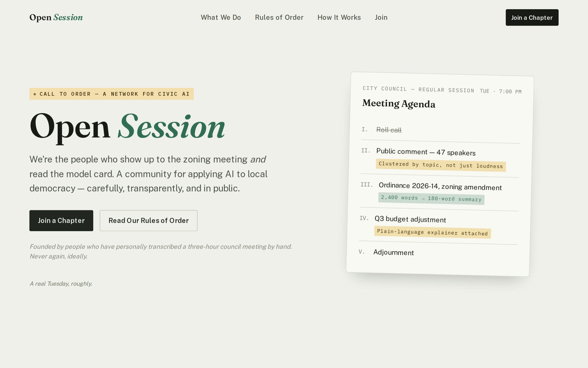Click the City Council Regular Session label

[x=418, y=89]
